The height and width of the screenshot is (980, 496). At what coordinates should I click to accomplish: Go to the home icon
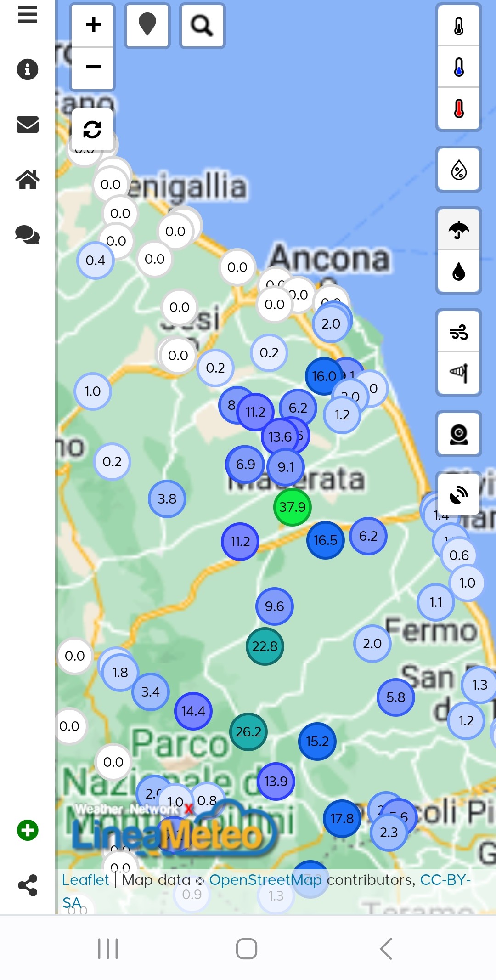tap(28, 180)
